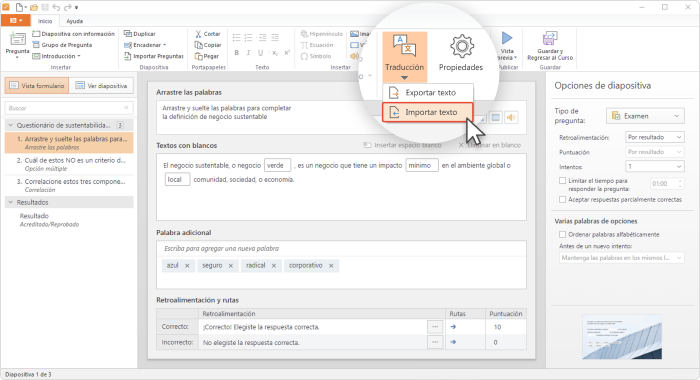
Task: Paste with the Pegar button
Action: click(207, 56)
